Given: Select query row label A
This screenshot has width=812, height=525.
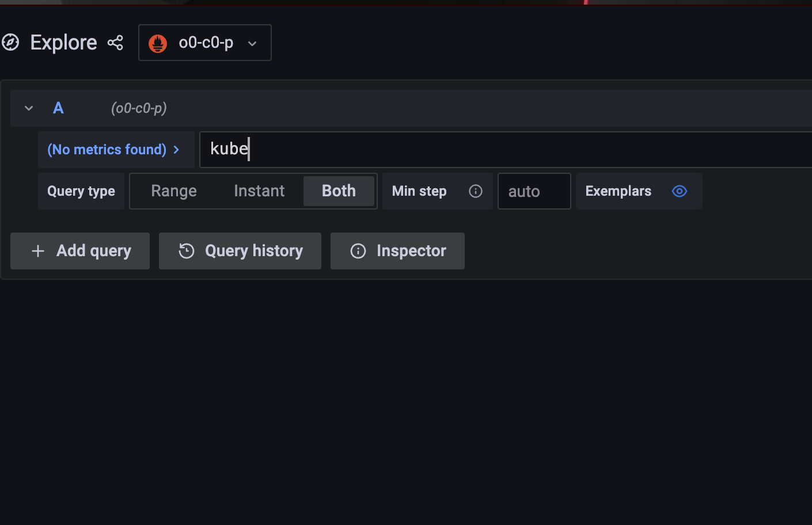Looking at the screenshot, I should pyautogui.click(x=58, y=108).
